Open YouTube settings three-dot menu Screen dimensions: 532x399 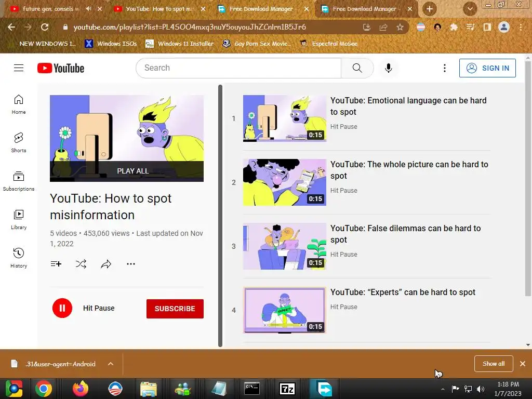pos(445,68)
